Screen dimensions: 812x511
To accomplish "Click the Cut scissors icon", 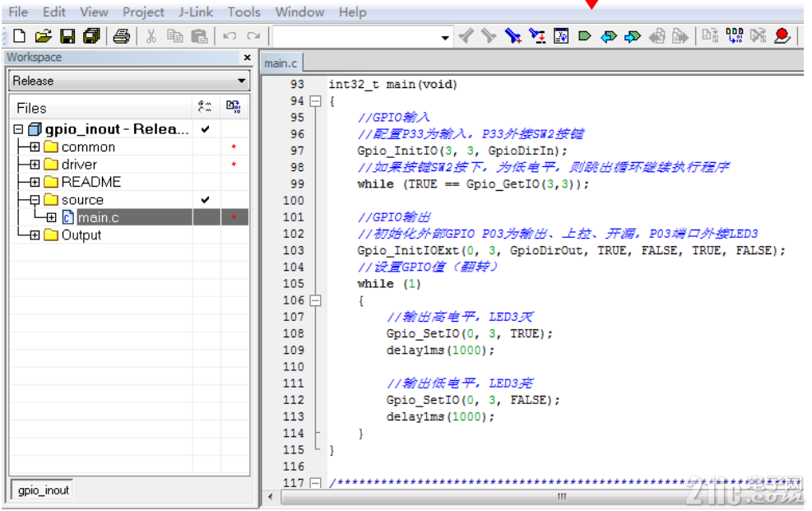I will (151, 35).
